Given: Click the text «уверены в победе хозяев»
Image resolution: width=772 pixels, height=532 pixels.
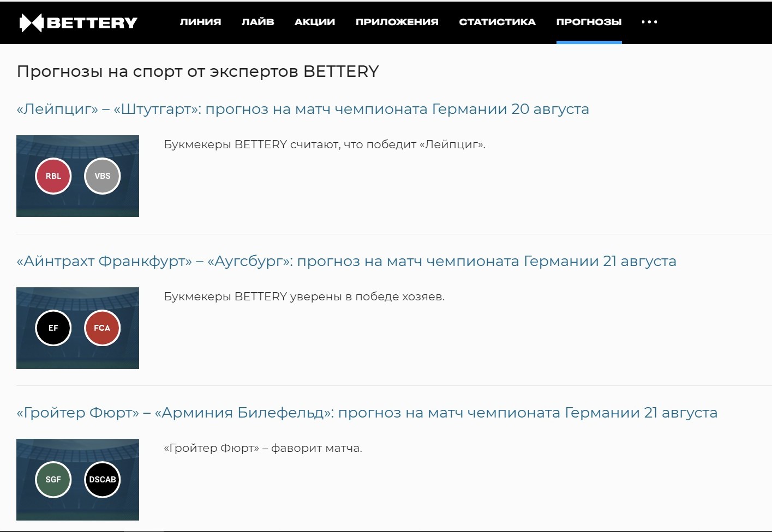Looking at the screenshot, I should coord(367,297).
